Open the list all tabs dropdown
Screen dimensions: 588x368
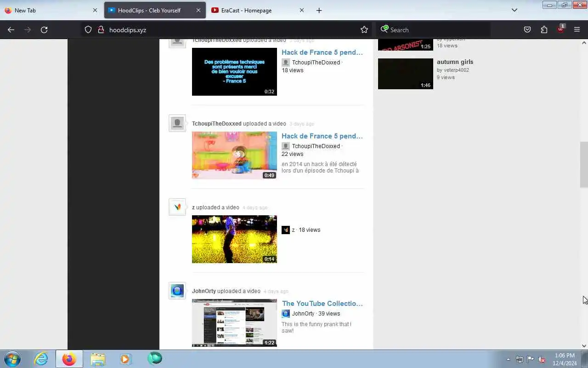(514, 10)
